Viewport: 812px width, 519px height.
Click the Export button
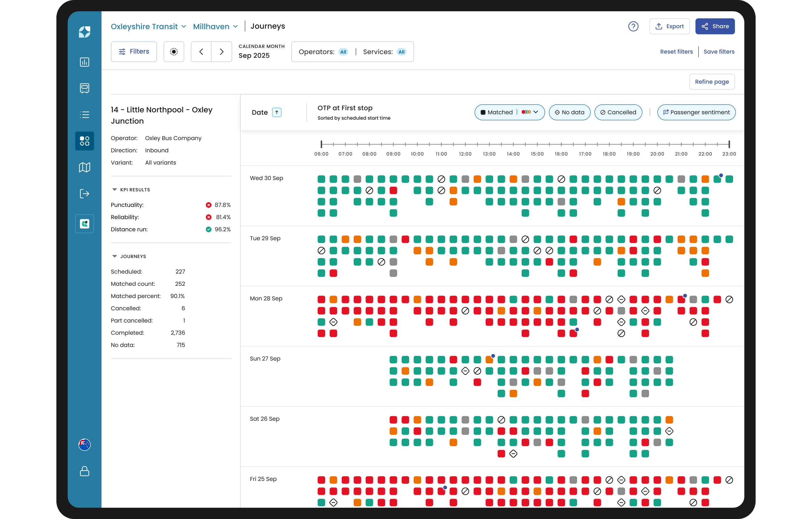click(x=669, y=26)
